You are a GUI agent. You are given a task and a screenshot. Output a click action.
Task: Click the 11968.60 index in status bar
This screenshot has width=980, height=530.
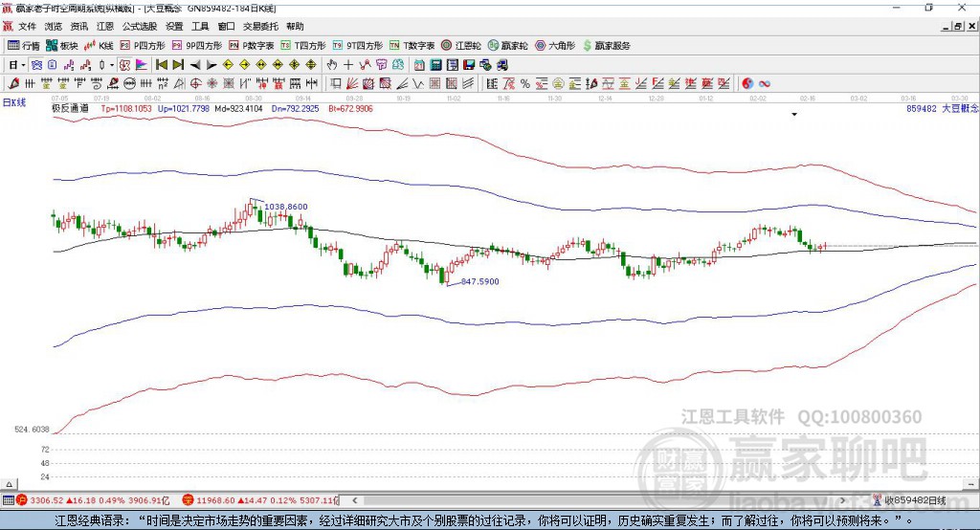tap(215, 500)
